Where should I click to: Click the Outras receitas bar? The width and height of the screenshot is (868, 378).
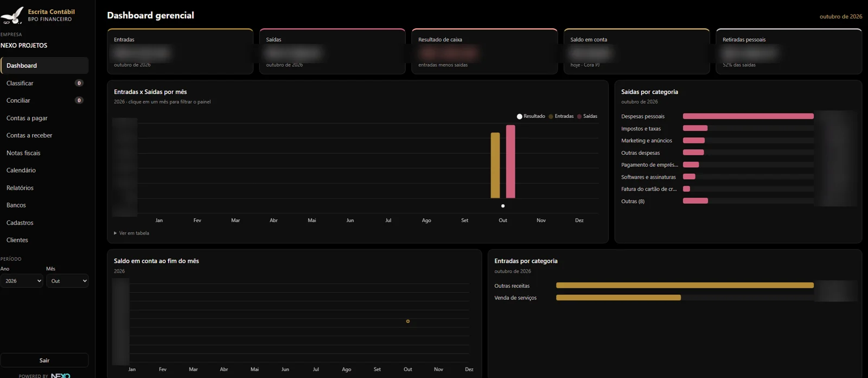[x=685, y=285]
